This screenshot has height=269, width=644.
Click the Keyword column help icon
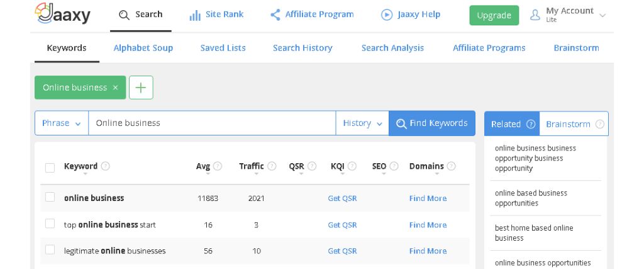pos(106,166)
